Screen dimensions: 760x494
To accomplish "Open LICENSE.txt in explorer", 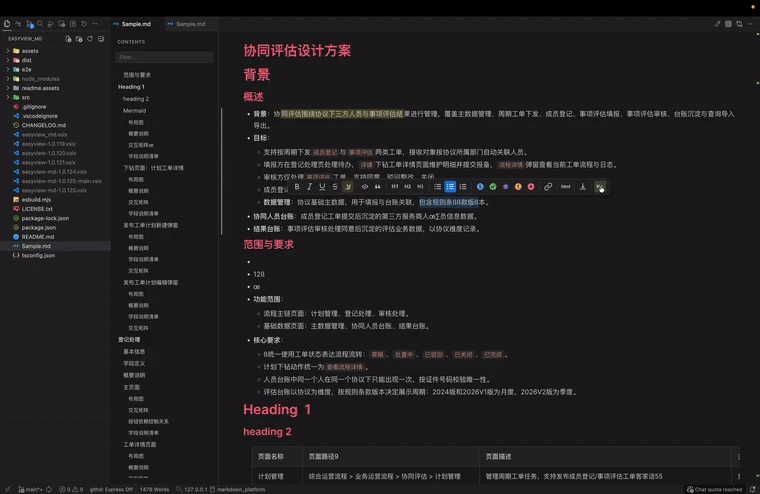I will (x=55, y=209).
